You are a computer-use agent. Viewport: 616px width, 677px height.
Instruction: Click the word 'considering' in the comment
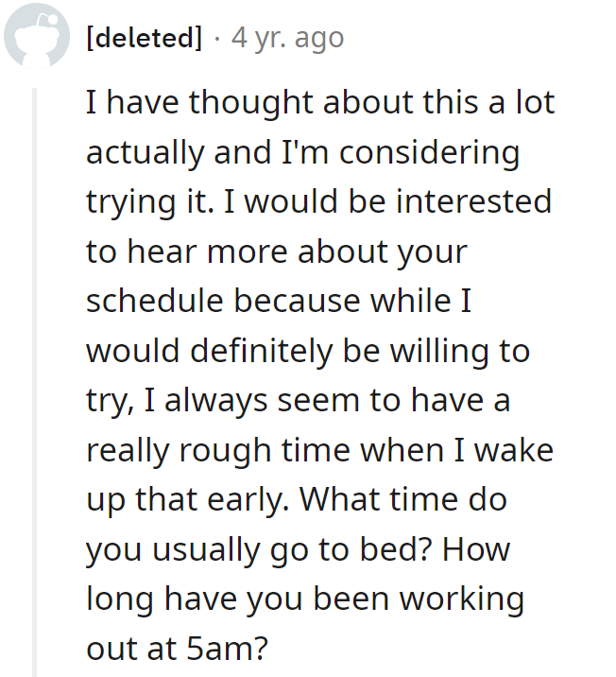429,153
